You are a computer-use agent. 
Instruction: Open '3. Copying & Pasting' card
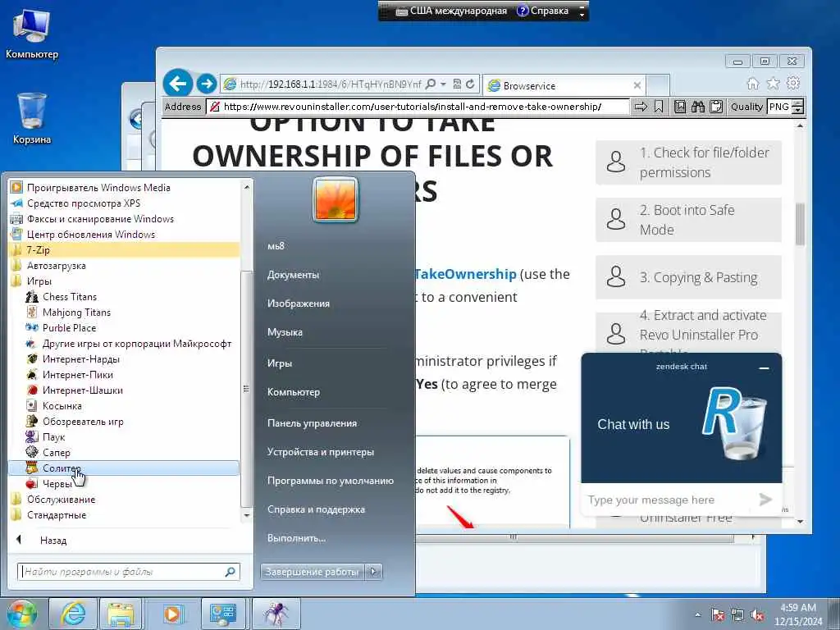[688, 277]
